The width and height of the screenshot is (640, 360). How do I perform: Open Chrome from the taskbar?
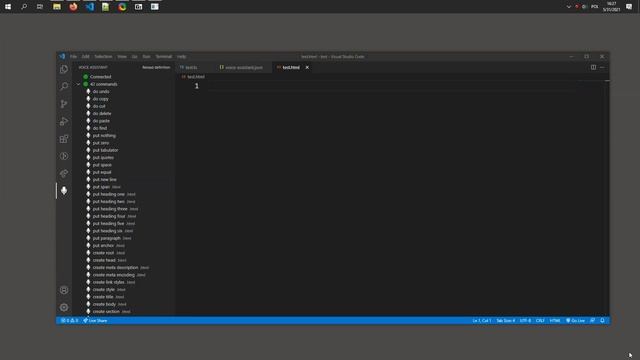click(122, 7)
